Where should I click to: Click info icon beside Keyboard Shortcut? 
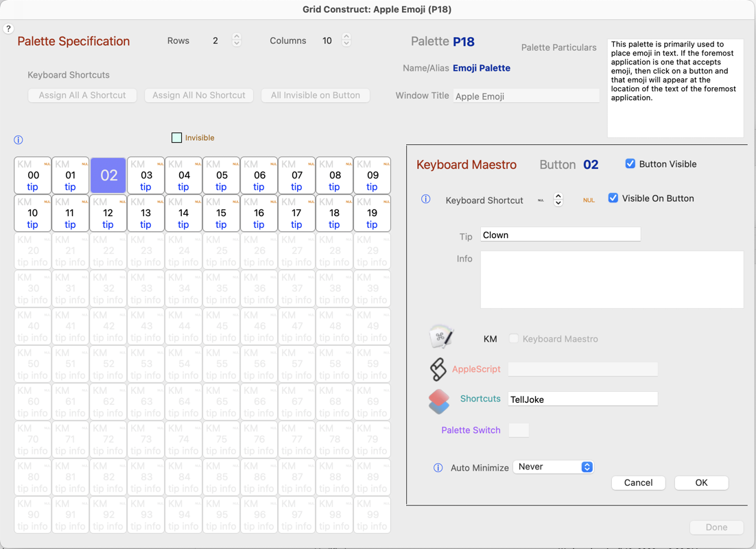[x=426, y=200]
